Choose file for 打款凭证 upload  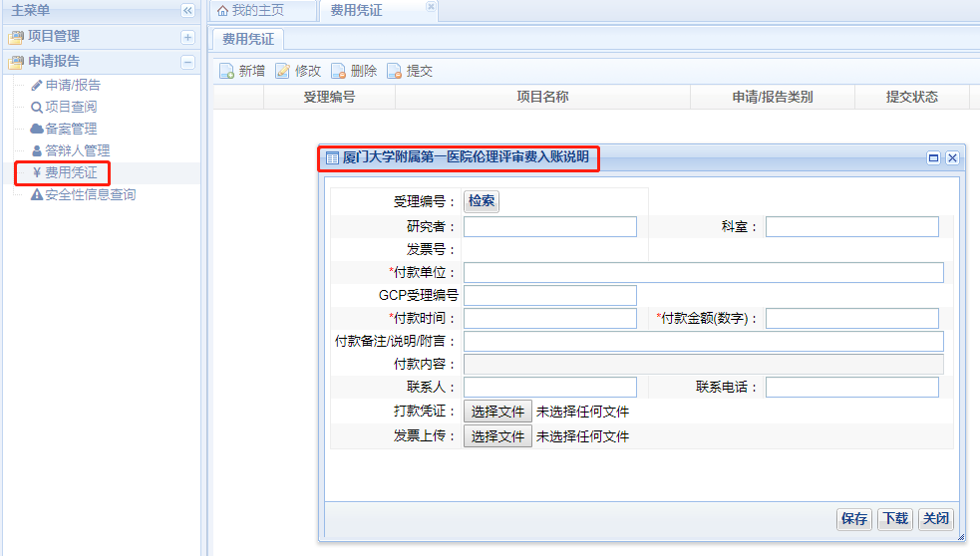click(x=497, y=411)
